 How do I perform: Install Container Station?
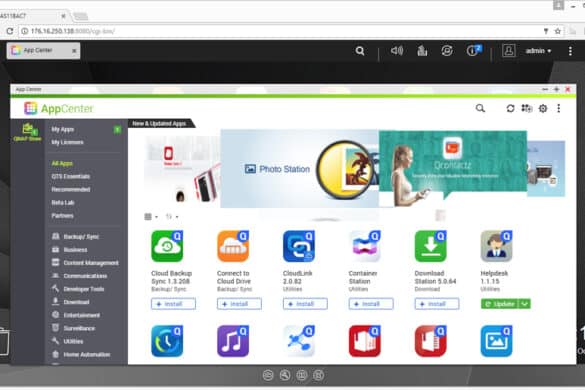(x=371, y=304)
